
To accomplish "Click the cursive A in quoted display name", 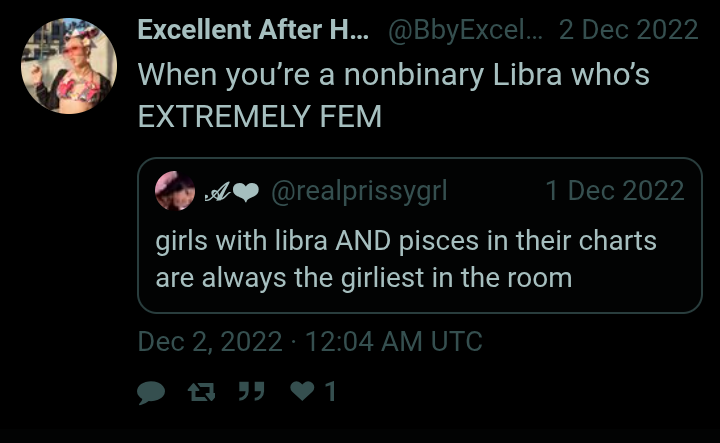I will click(217, 192).
